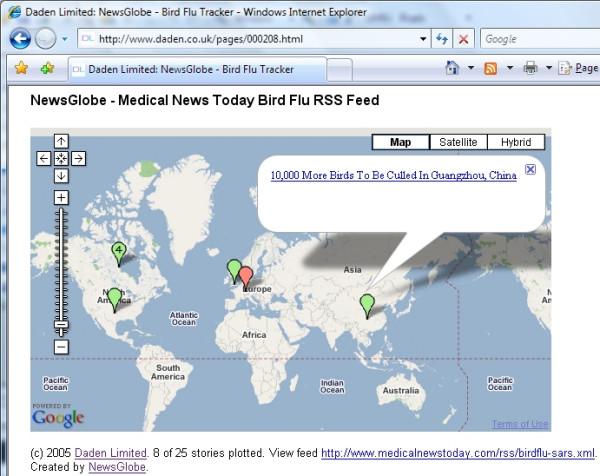Viewport: 600px width, 476px height.
Task: Click the browser Forward arrow button
Action: click(x=46, y=39)
